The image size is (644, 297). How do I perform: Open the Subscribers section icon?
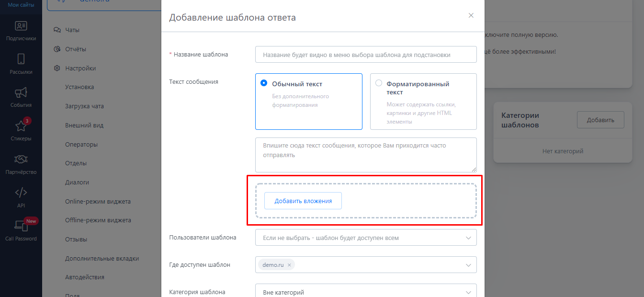click(21, 26)
